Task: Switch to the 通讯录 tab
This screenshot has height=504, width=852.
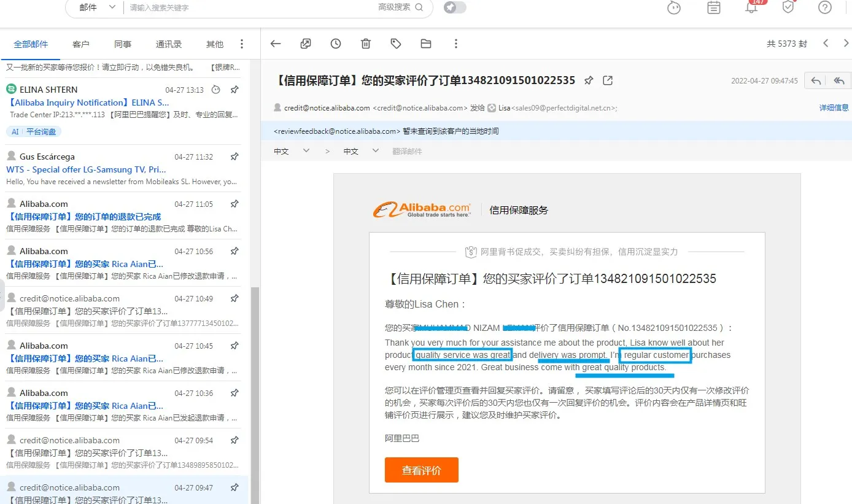Action: (169, 44)
